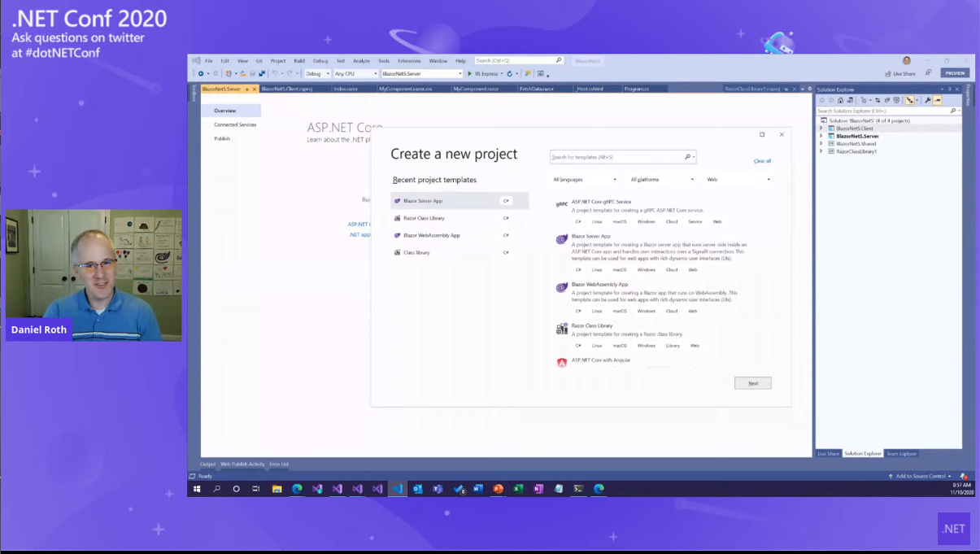Open the BlazorNet5.Server startup project dropdown
The image size is (980, 554).
(421, 73)
